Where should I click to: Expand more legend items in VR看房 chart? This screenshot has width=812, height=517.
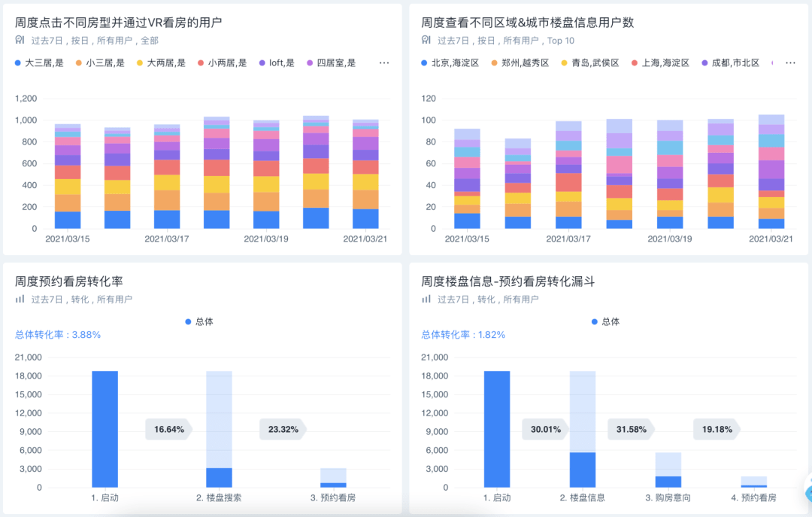[x=383, y=62]
